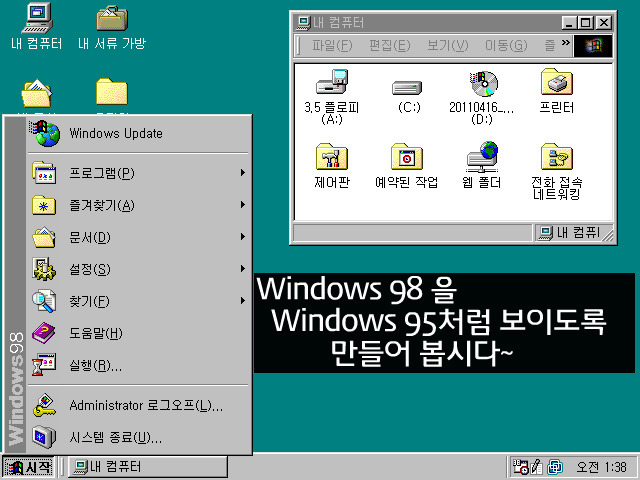Minimize the 내 컴퓨터 window
640x480 pixels.
click(569, 22)
